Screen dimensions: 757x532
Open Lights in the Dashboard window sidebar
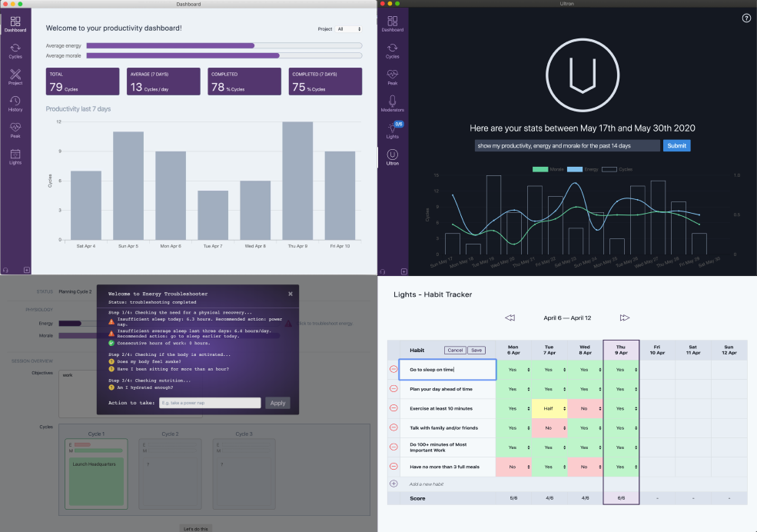(x=15, y=157)
